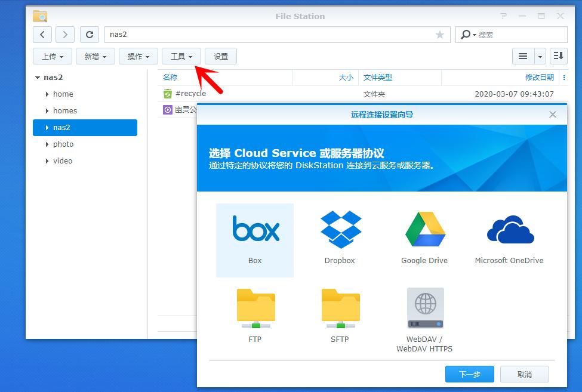Choose the Dropbox cloud service icon
The height and width of the screenshot is (392, 582).
point(341,230)
